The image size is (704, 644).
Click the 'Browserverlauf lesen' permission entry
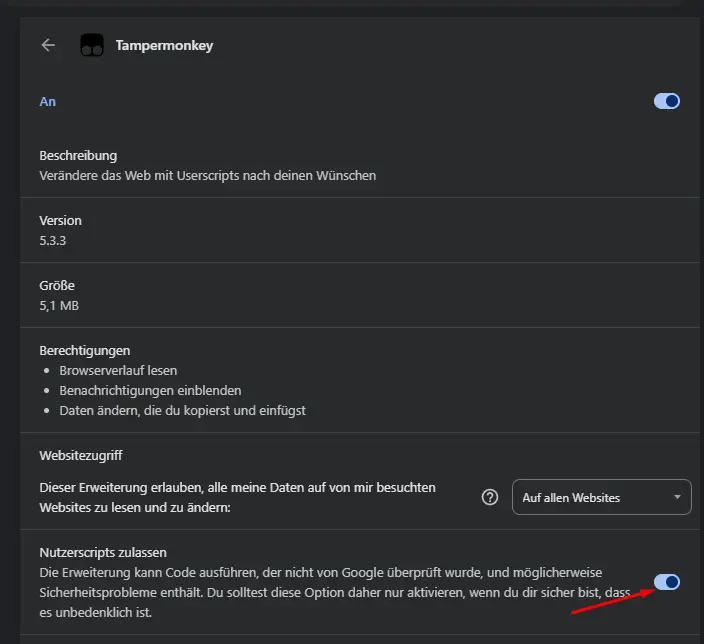click(x=118, y=371)
